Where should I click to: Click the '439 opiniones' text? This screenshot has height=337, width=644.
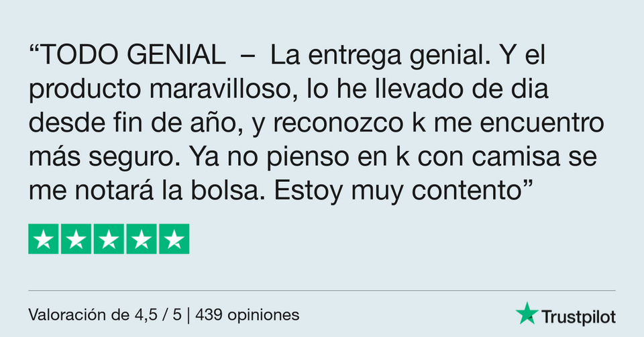(248, 315)
